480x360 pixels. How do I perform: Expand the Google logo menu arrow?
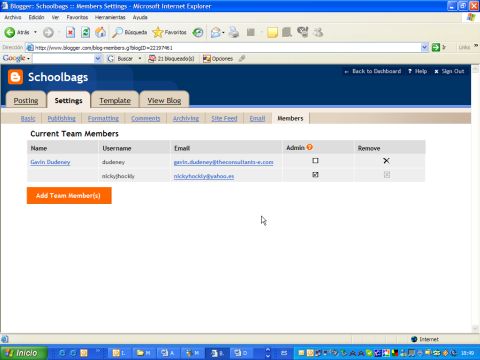pyautogui.click(x=29, y=59)
